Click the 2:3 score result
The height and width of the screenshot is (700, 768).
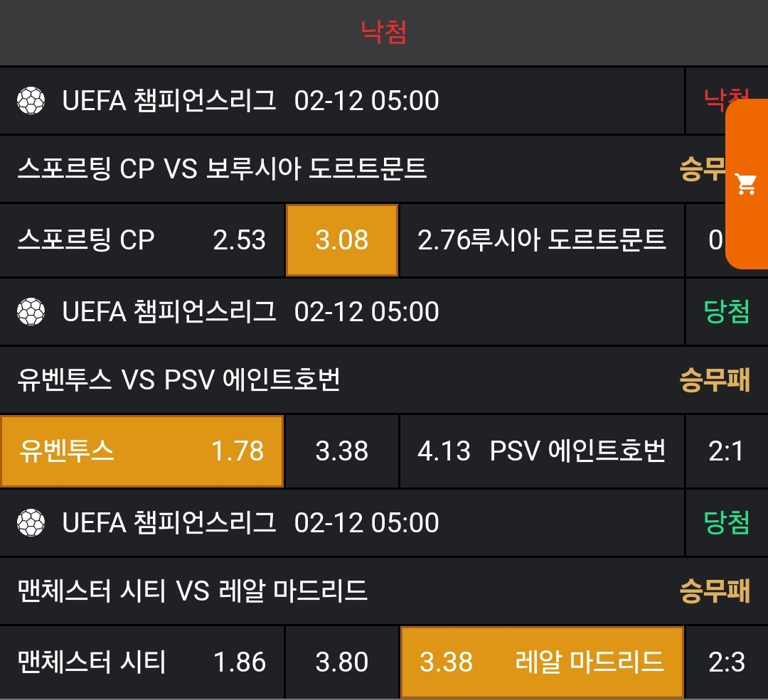(726, 662)
